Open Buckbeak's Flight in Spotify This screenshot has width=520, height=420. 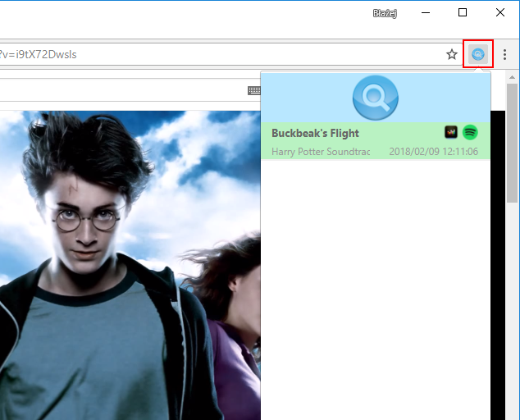[470, 132]
